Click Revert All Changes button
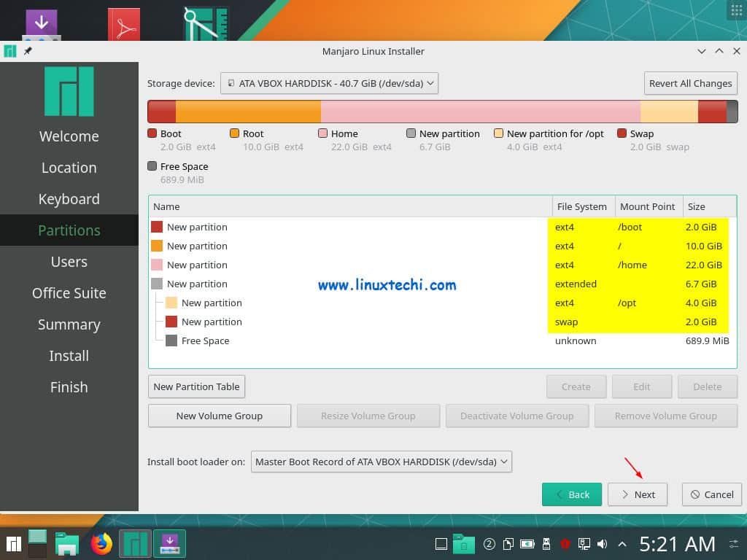Viewport: 747px width, 560px height. click(x=690, y=83)
